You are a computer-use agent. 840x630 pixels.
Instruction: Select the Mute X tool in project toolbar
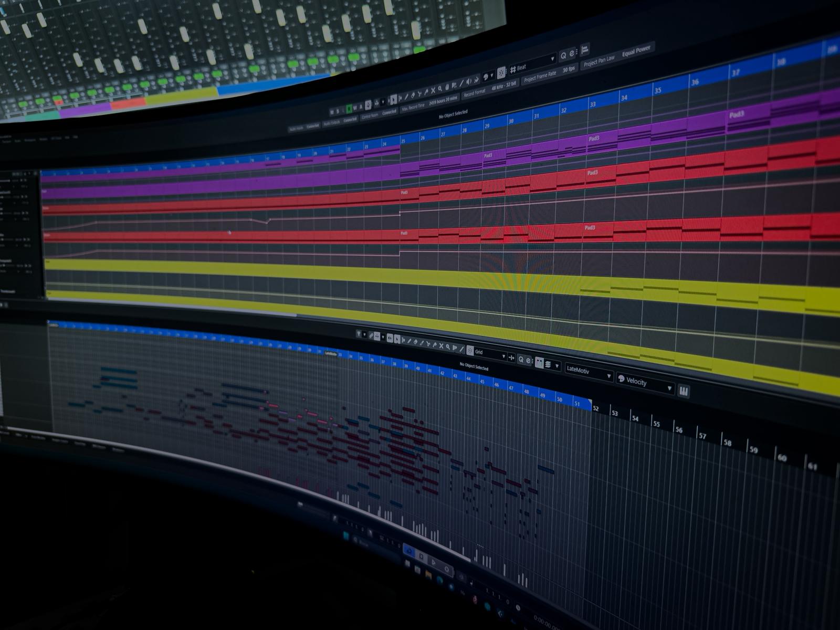[433, 91]
